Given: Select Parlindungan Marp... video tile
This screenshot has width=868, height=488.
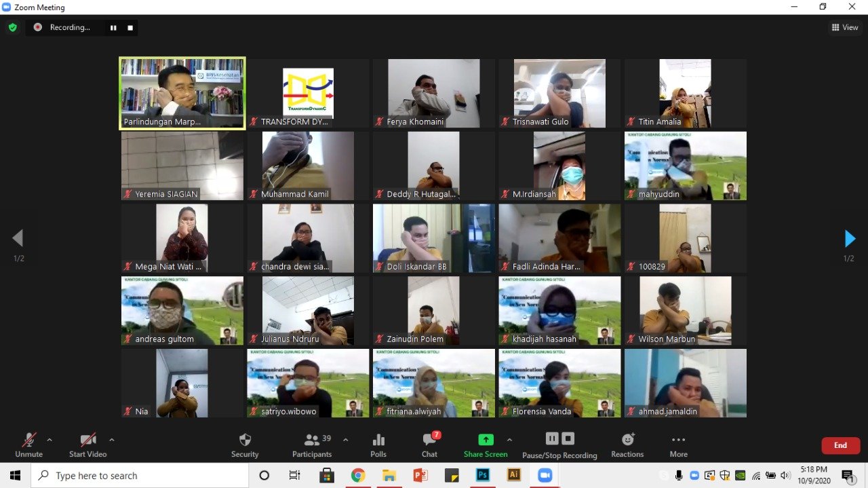Looking at the screenshot, I should click(182, 93).
